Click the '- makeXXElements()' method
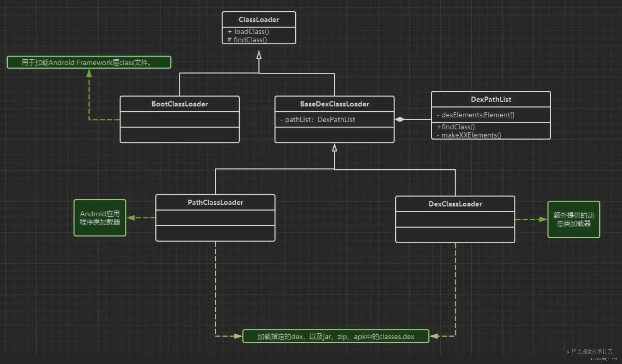 pos(469,135)
